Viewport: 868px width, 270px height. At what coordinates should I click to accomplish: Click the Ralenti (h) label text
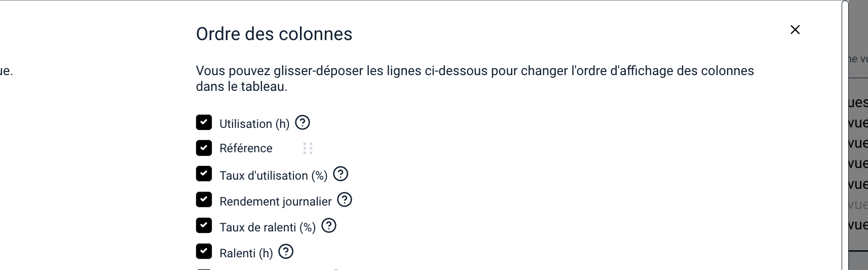pos(246,253)
